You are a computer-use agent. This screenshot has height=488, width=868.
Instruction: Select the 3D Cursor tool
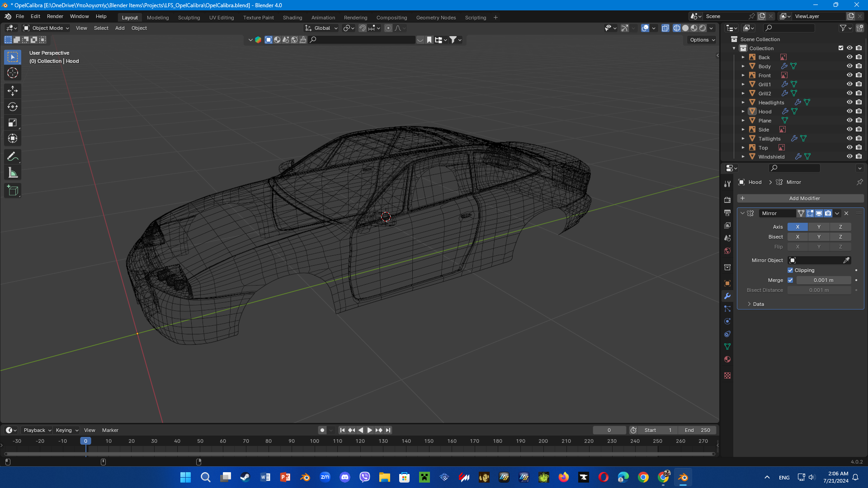13,73
